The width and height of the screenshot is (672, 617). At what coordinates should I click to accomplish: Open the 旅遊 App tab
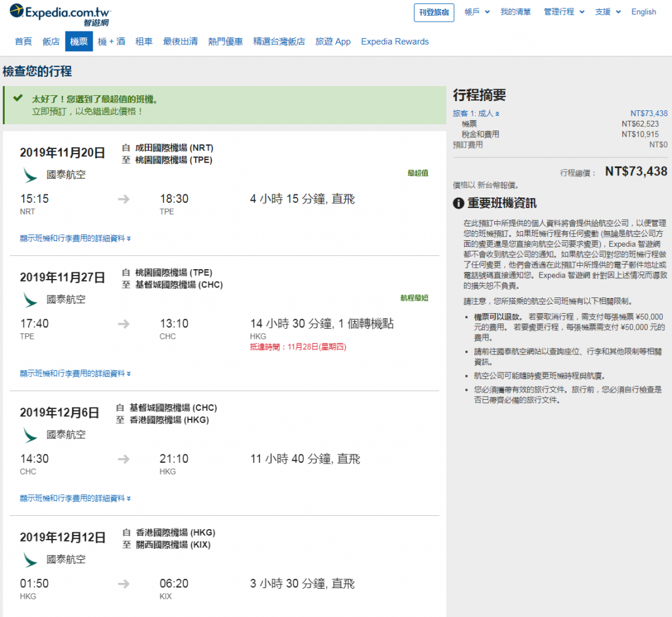click(x=333, y=41)
